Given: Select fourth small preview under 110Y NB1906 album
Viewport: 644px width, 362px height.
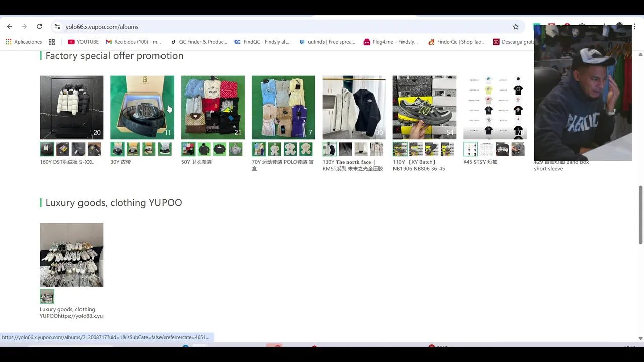Looking at the screenshot, I should point(447,149).
